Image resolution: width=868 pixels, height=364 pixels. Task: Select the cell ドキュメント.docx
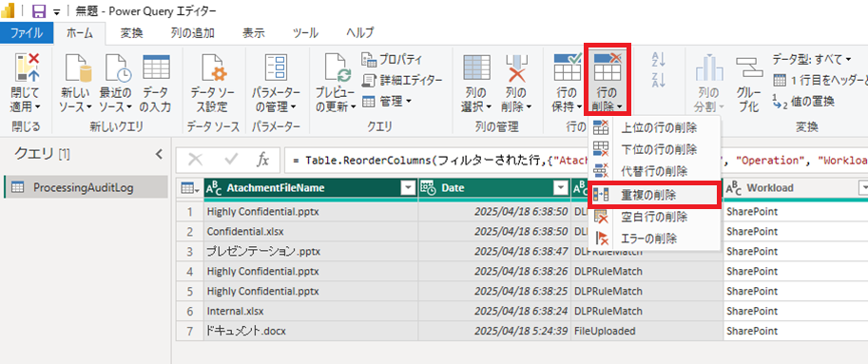coord(311,331)
